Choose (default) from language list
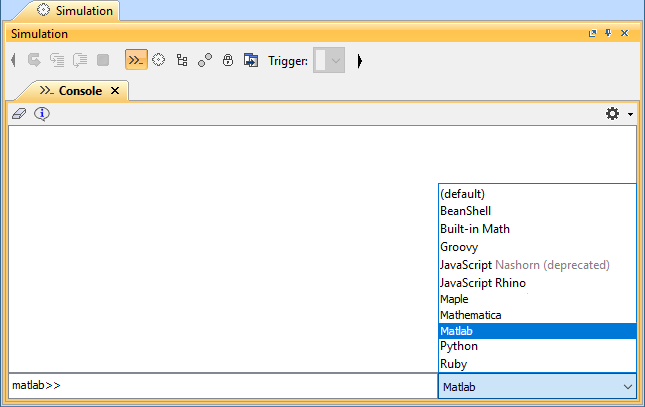 537,194
